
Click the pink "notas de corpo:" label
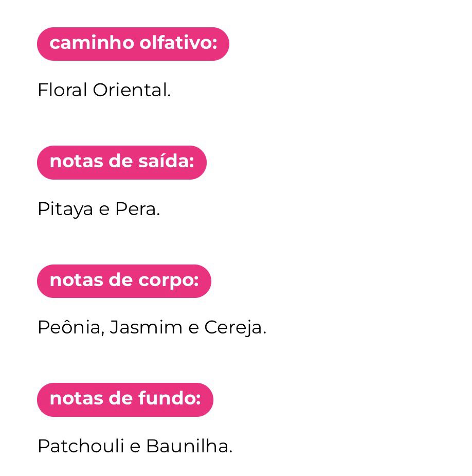[x=124, y=281]
